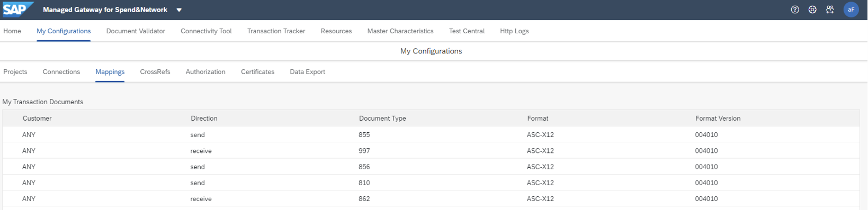Viewport: 868px width, 210px height.
Task: Click 'receive' direction in the 862 row
Action: tap(201, 199)
